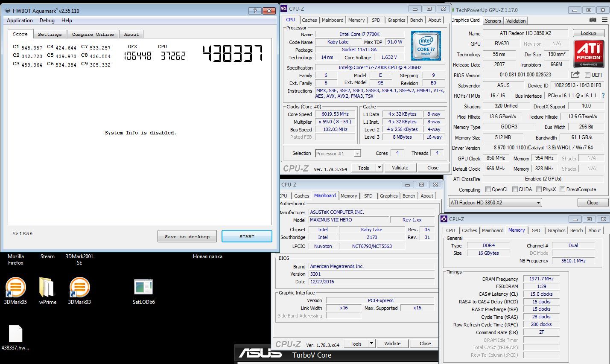The height and width of the screenshot is (364, 610).
Task: Click the Bus Interface question mark icon
Action: [603, 96]
